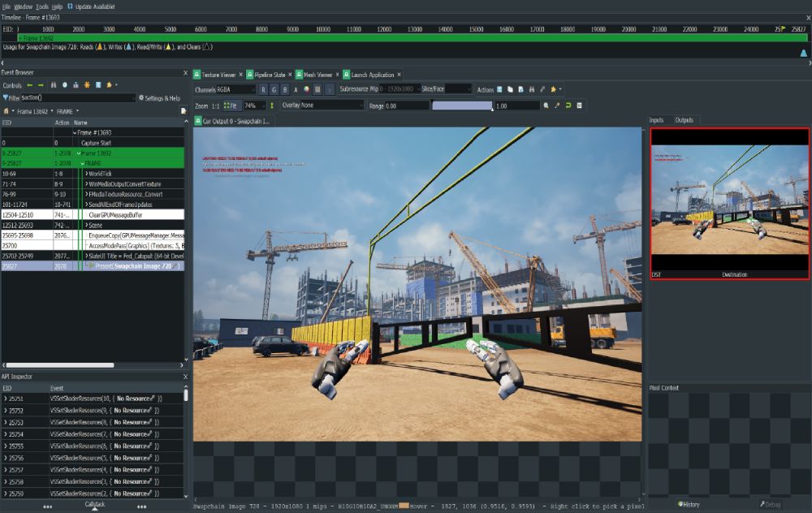Open Settings & Help in Event Browser
This screenshot has height=513, width=812.
click(x=161, y=98)
